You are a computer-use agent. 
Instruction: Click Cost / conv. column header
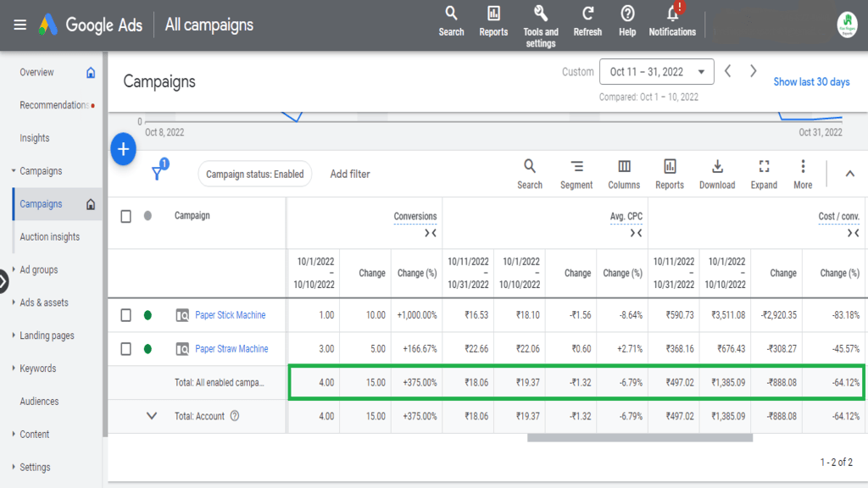(x=838, y=216)
